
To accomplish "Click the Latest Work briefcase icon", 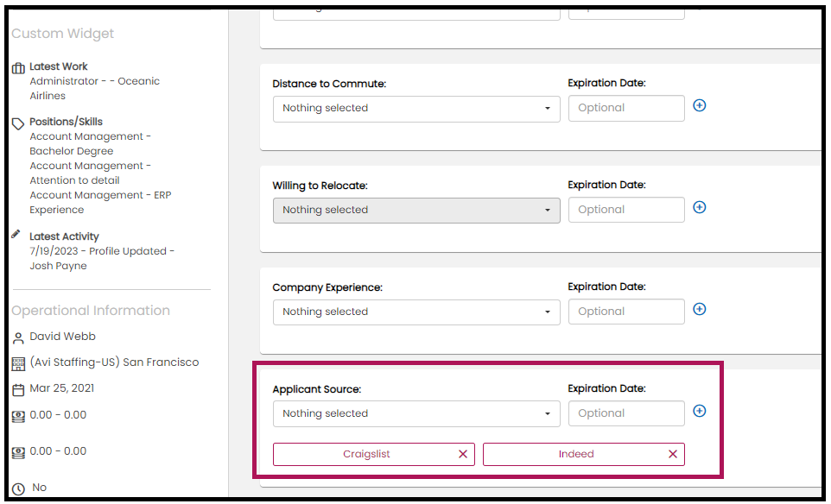I will [x=18, y=68].
